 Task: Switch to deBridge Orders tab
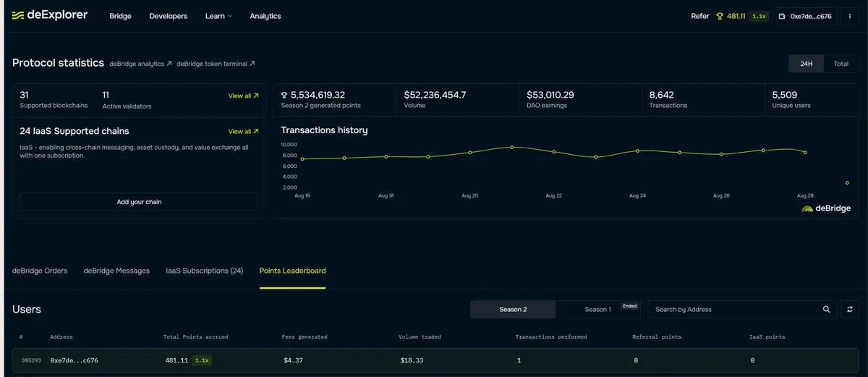pyautogui.click(x=40, y=271)
